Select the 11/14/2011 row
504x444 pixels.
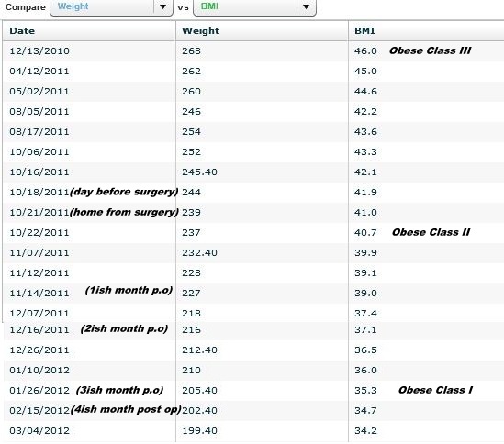(x=253, y=293)
